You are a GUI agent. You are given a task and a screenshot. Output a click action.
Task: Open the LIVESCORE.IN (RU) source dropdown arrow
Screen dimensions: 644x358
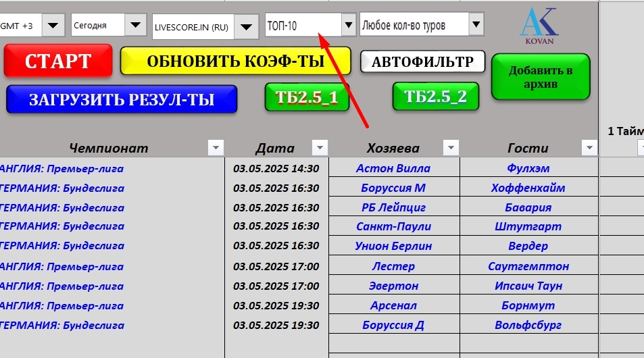246,27
